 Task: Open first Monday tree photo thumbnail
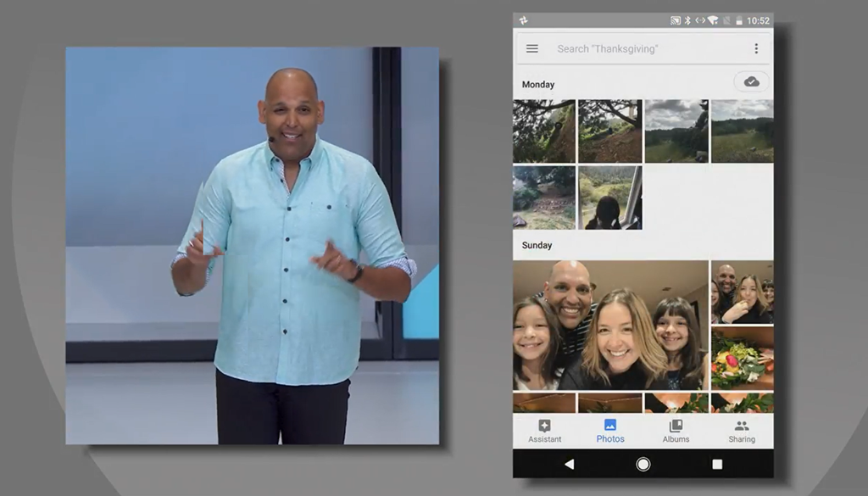(x=544, y=131)
